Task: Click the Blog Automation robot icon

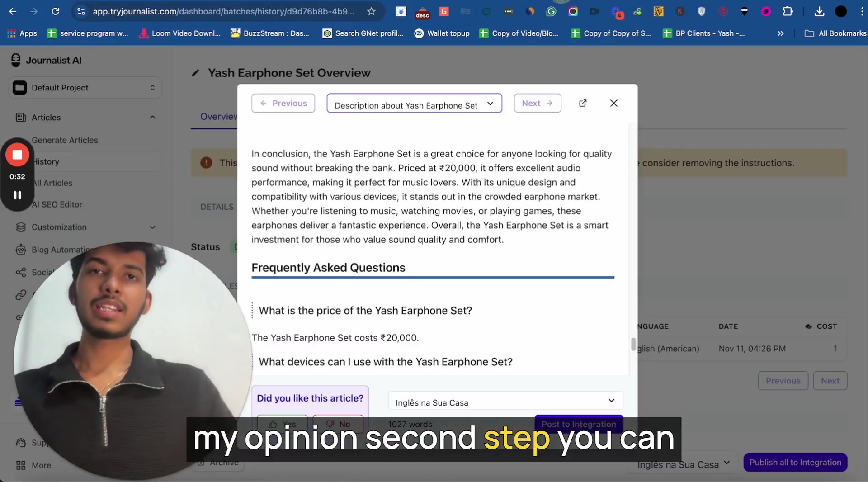Action: coord(21,250)
